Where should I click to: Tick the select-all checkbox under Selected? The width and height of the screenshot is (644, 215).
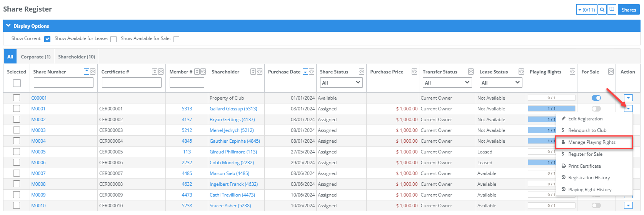point(17,83)
